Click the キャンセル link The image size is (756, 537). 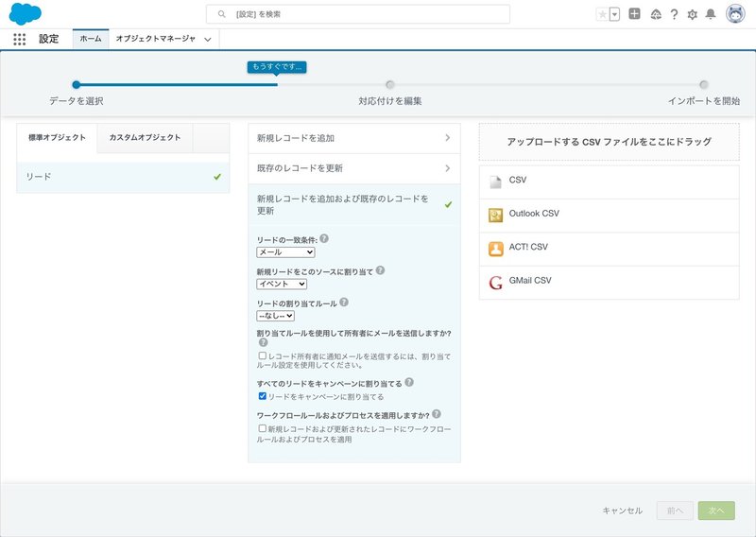click(623, 511)
